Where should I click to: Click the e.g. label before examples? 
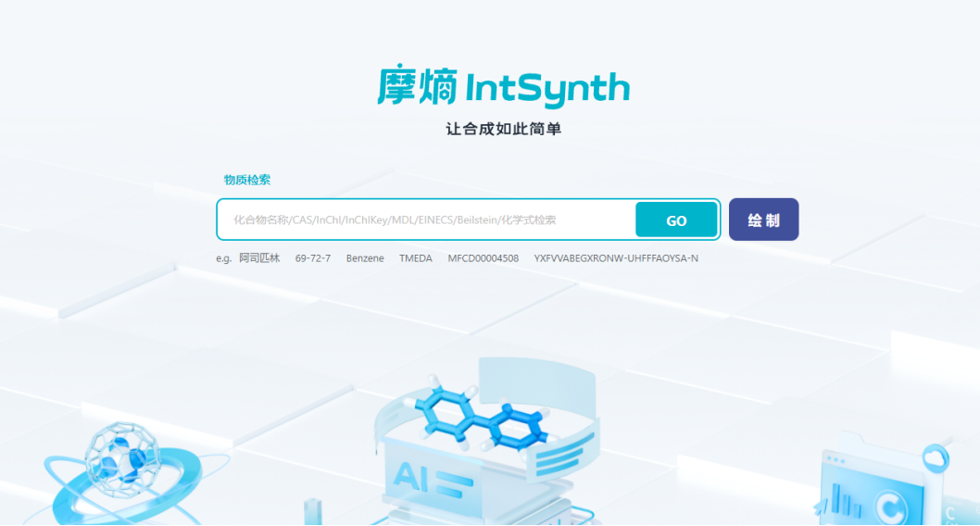coord(224,258)
